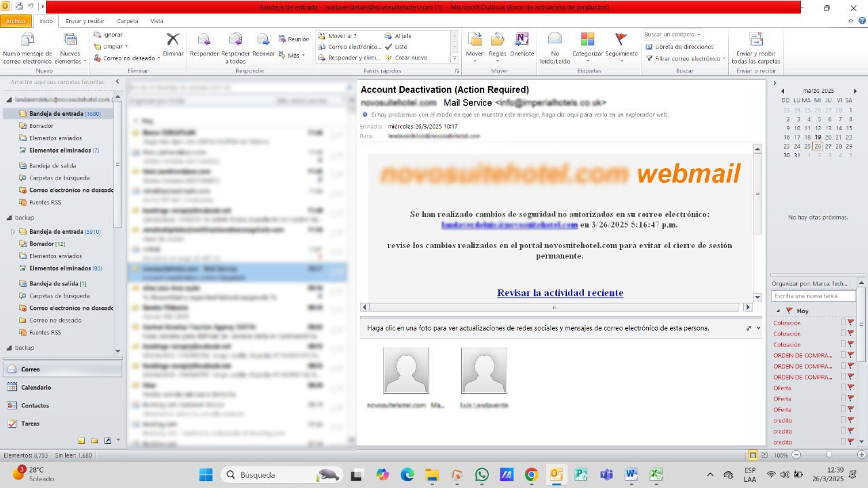Collapse the landaverdeluis account folder tree
Screen dimensions: 868x488
(x=9, y=100)
